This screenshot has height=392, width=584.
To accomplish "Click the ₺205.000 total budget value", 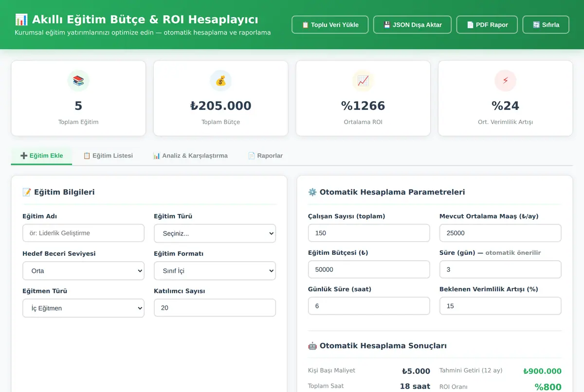I will [x=221, y=106].
